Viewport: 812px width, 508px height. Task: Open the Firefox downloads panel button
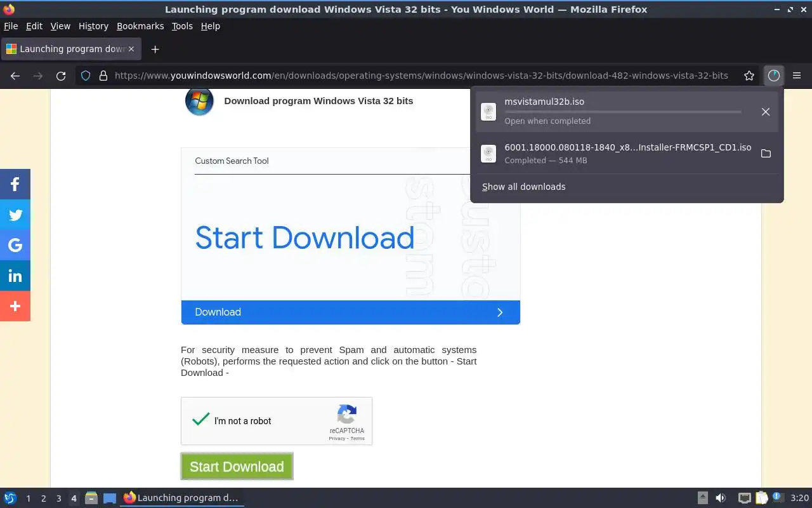pos(773,76)
